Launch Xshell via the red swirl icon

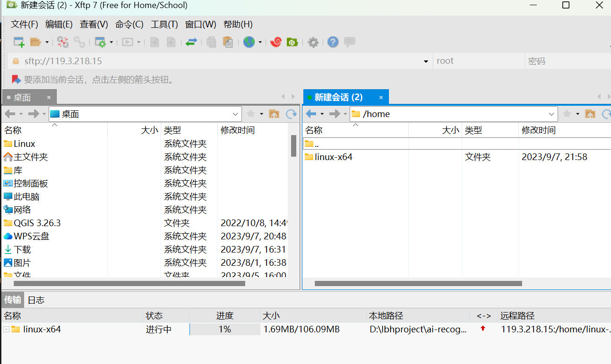click(x=276, y=42)
